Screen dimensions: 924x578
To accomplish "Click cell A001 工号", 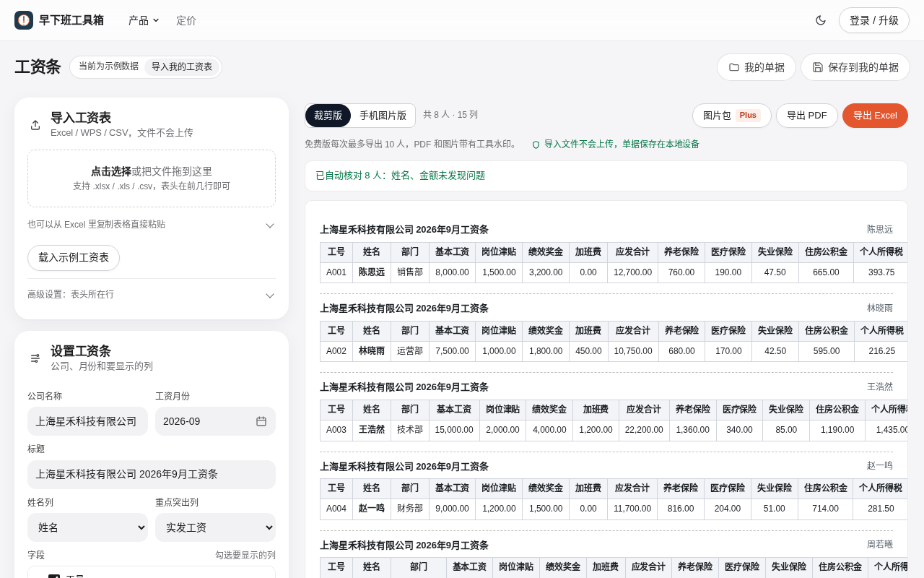I will click(x=336, y=272).
